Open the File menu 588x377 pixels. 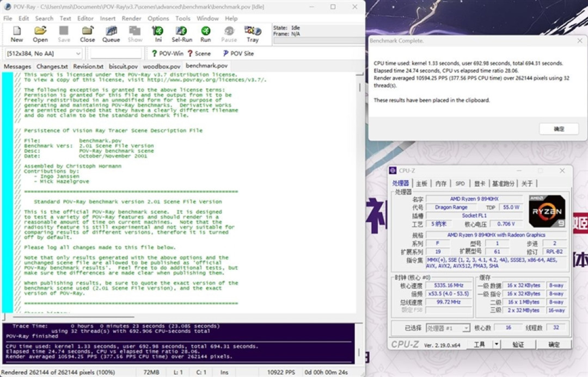(8, 18)
